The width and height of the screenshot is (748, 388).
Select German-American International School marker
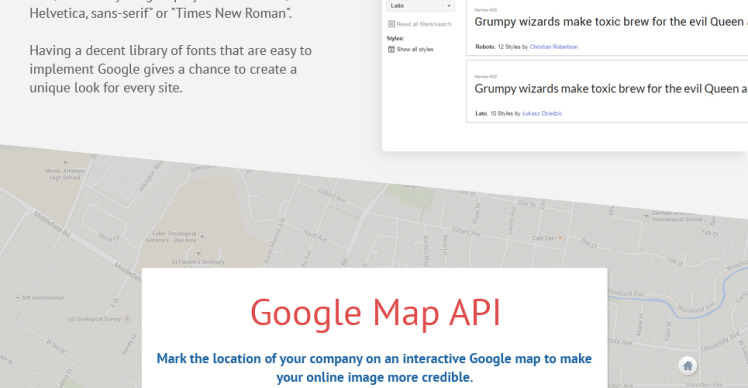[x=646, y=216]
